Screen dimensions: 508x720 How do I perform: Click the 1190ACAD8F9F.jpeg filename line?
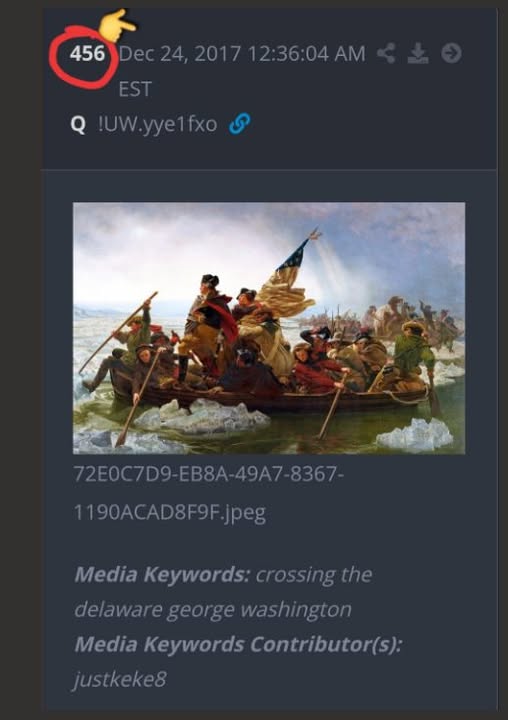169,512
